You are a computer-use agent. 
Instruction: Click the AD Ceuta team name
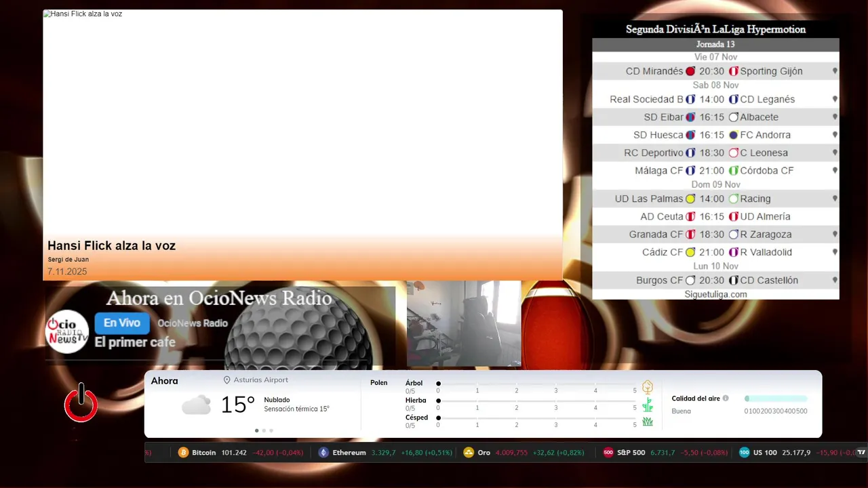[661, 217]
